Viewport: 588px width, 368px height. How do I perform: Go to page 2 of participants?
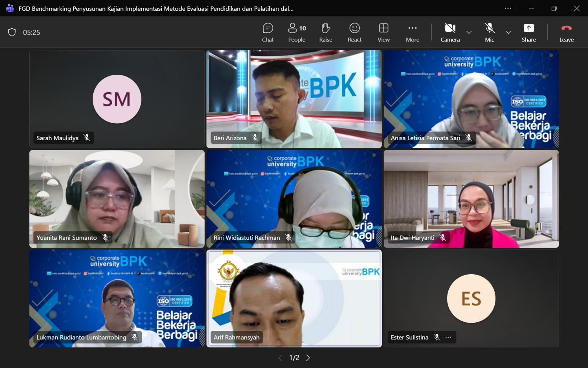coord(308,357)
